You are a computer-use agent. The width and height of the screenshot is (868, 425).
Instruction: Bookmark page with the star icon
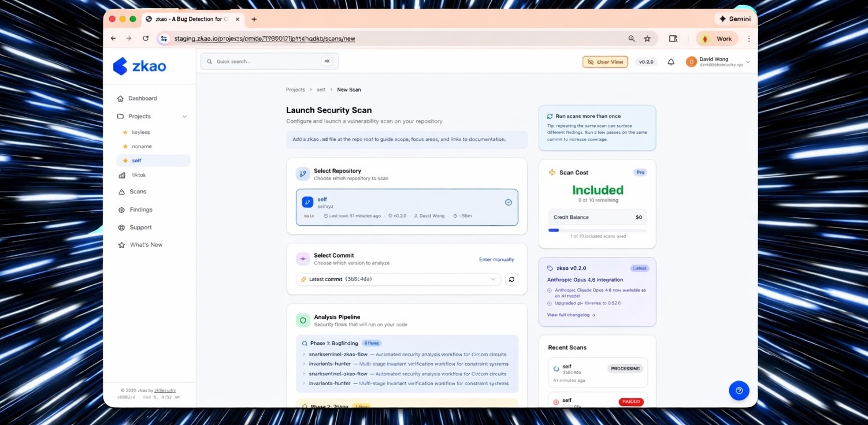pyautogui.click(x=647, y=39)
